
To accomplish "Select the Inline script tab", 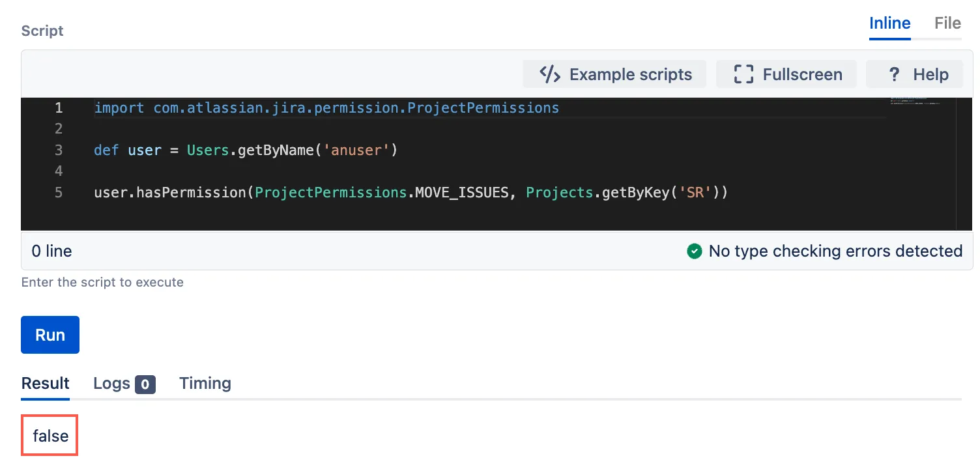I will [x=889, y=23].
